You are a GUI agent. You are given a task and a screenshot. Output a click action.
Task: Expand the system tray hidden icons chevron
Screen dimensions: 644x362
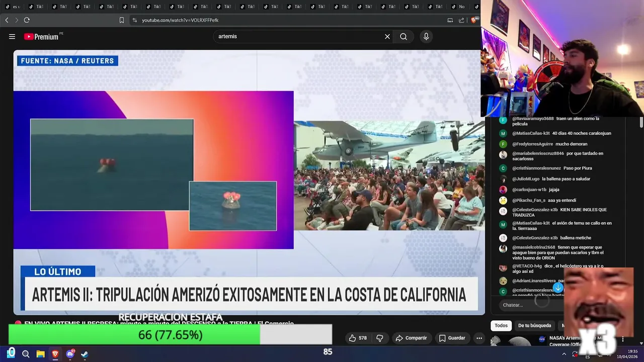click(x=564, y=354)
